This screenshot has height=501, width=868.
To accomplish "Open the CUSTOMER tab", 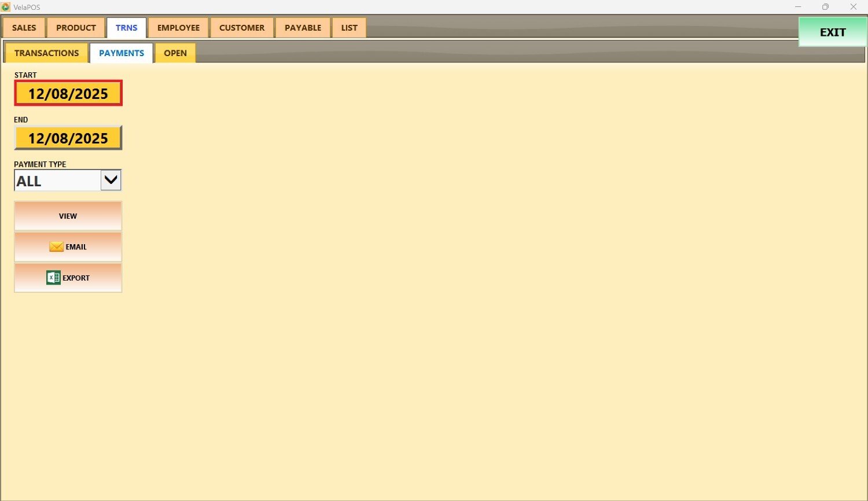I will pyautogui.click(x=242, y=28).
